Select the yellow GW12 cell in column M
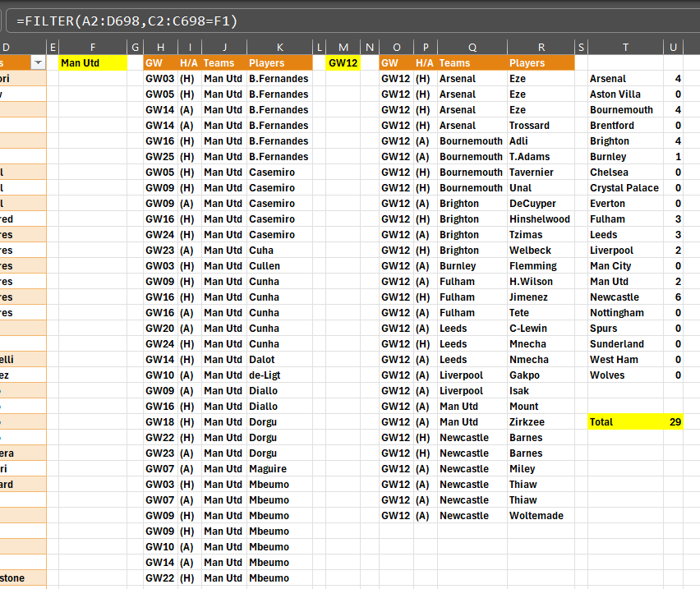The image size is (700, 589). pyautogui.click(x=343, y=62)
